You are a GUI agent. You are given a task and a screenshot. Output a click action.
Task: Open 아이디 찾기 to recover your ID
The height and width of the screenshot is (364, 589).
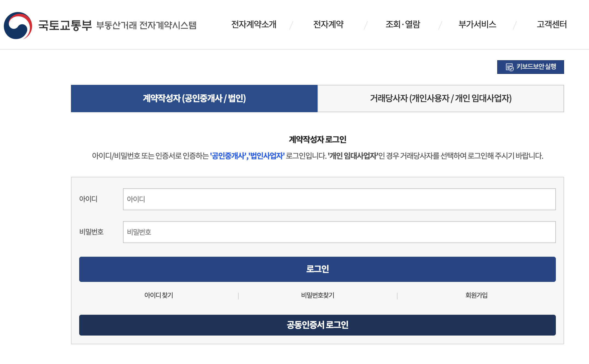click(x=158, y=296)
